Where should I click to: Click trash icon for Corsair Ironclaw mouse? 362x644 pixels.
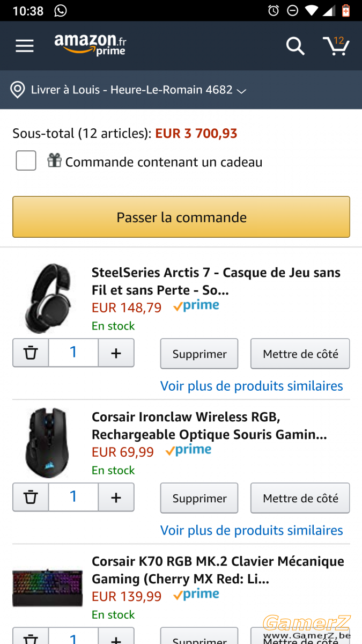(31, 497)
